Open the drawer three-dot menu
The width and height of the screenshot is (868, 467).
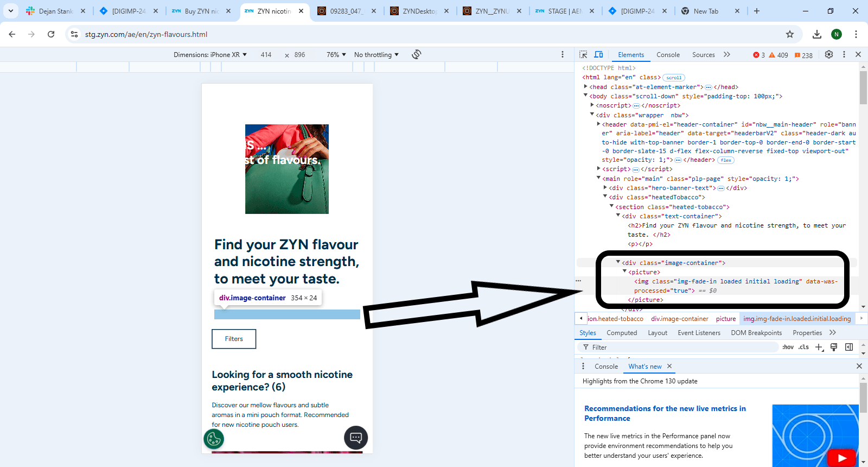click(583, 367)
